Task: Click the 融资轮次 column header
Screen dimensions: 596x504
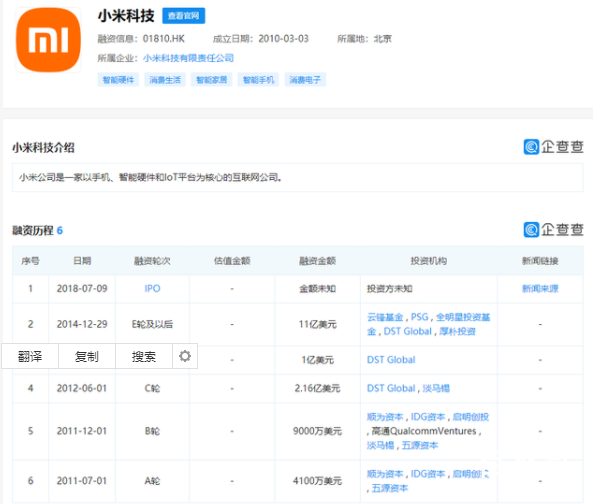Action: point(152,261)
